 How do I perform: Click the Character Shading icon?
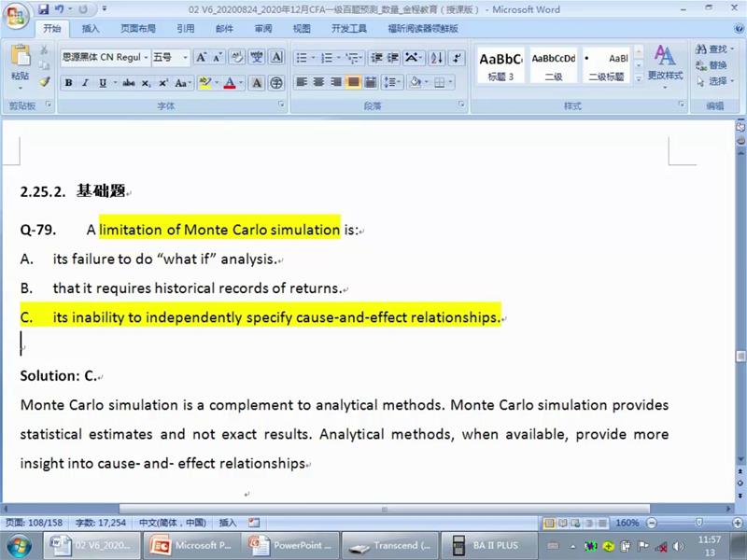pos(257,83)
